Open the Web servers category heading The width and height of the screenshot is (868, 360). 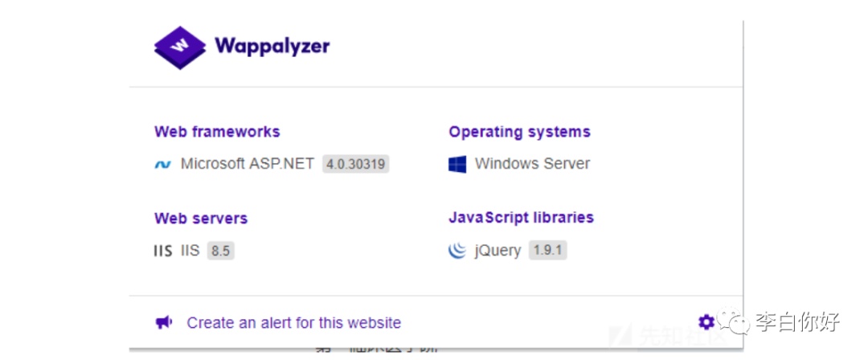201,219
